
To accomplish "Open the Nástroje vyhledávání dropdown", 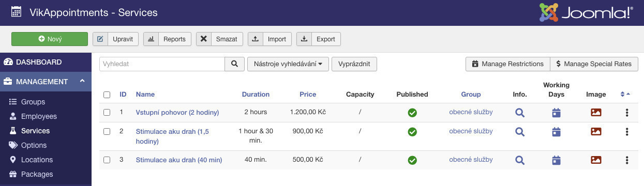I will (288, 64).
